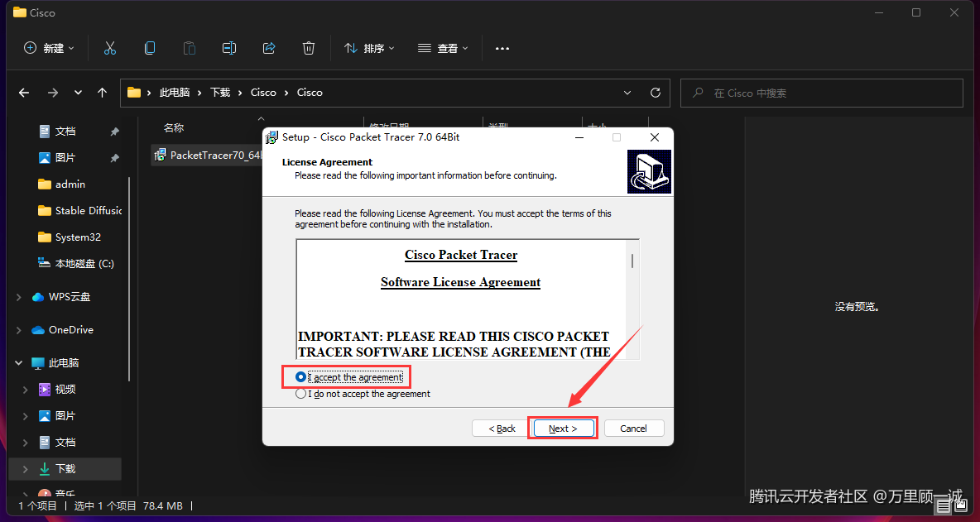Screen dimensions: 980x522
Task: Click the 名称 column header
Action: (x=174, y=128)
